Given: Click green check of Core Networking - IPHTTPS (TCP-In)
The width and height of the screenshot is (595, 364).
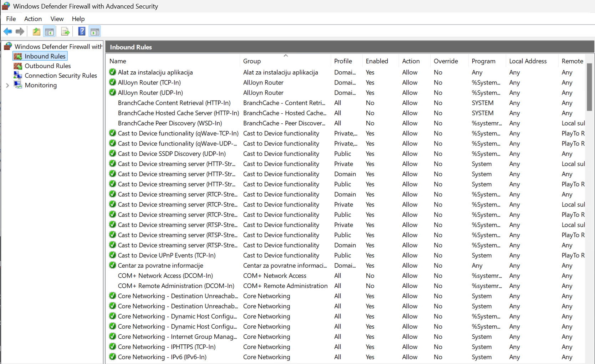Looking at the screenshot, I should (112, 347).
